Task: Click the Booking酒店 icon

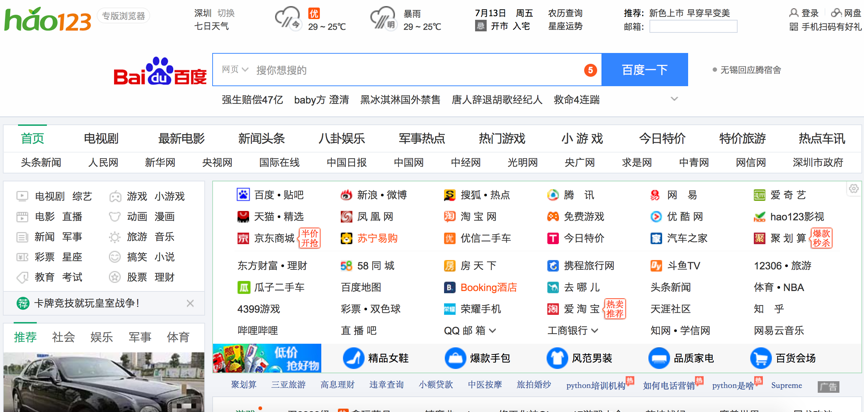Action: 450,287
